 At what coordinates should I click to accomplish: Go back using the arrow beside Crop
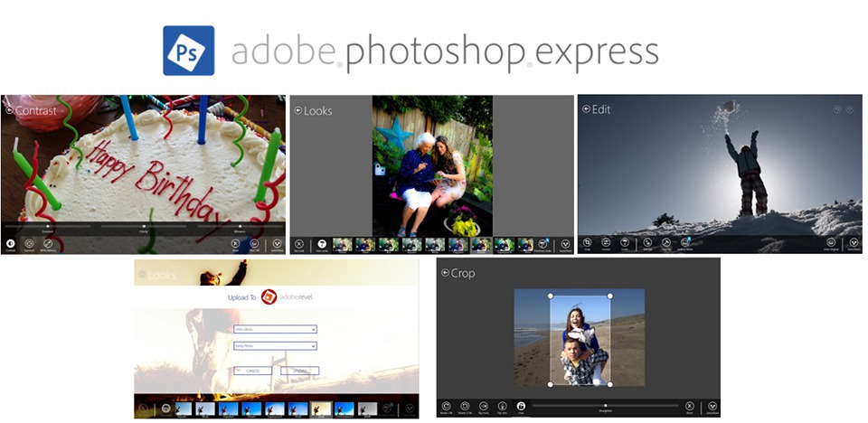pyautogui.click(x=445, y=273)
